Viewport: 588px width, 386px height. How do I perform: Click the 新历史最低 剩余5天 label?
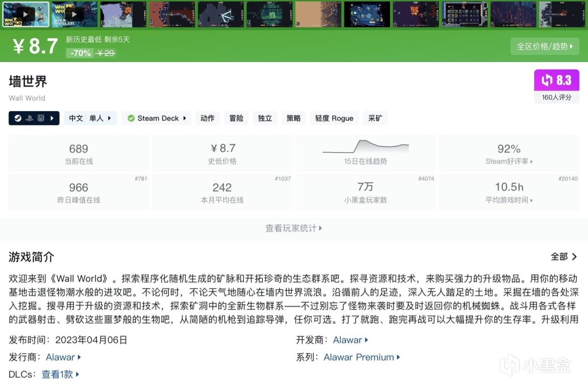click(x=98, y=40)
